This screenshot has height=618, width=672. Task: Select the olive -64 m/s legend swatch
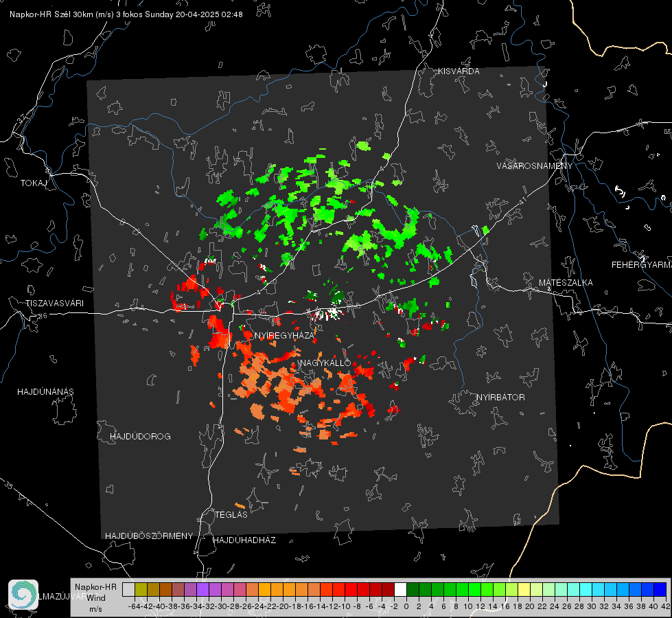[x=141, y=590]
